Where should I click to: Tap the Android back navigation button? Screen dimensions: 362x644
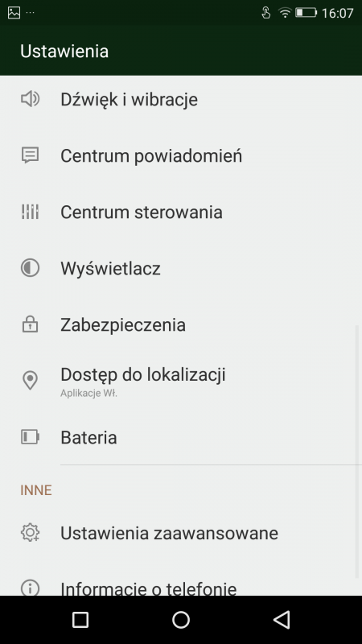(x=282, y=619)
